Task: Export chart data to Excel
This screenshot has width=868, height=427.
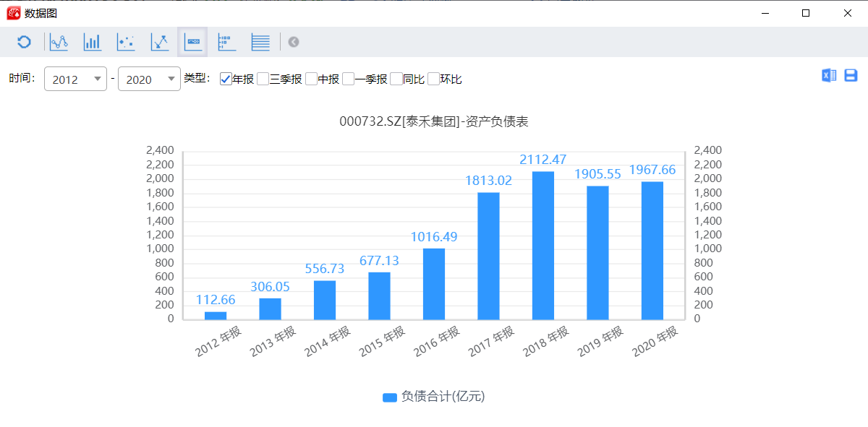Action: pyautogui.click(x=829, y=76)
